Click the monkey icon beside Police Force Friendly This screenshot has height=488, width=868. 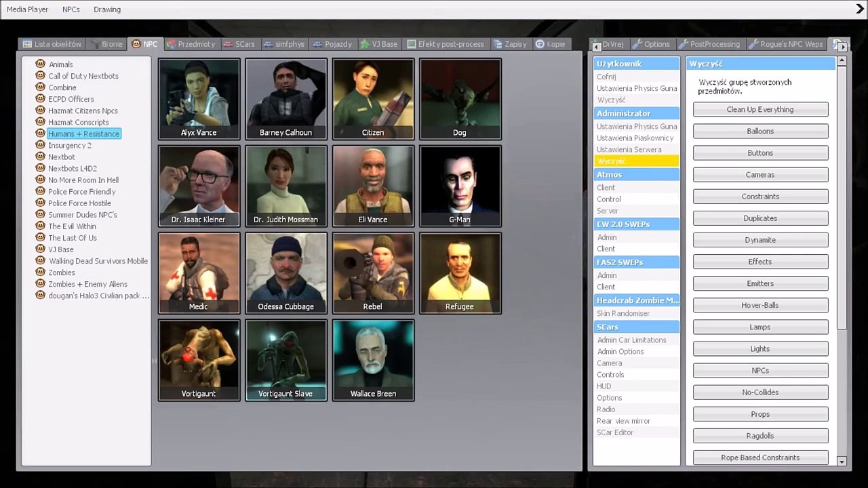(x=41, y=191)
